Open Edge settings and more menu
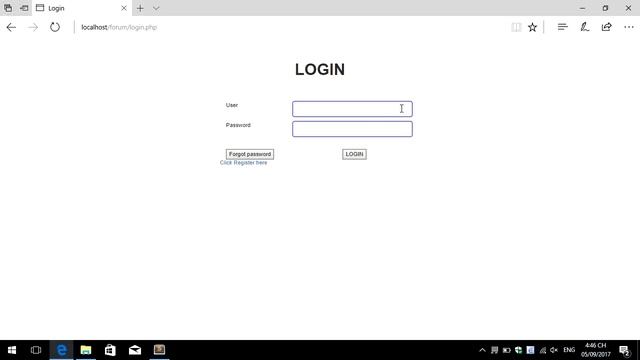This screenshot has width=640, height=360. [629, 27]
